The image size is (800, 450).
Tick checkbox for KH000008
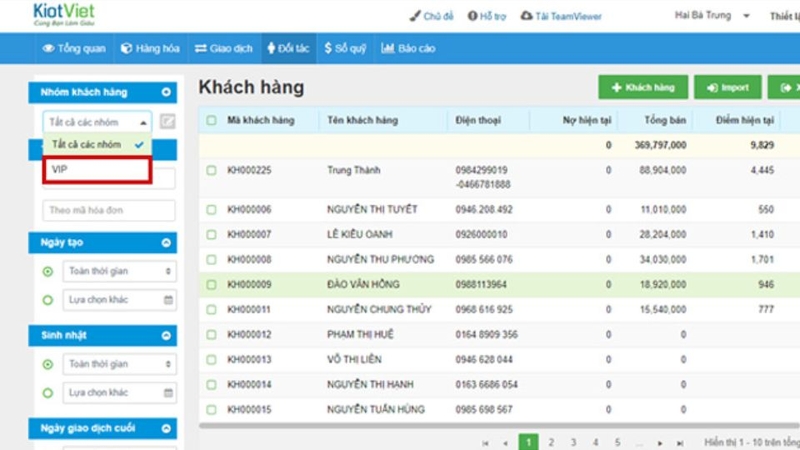coord(211,260)
